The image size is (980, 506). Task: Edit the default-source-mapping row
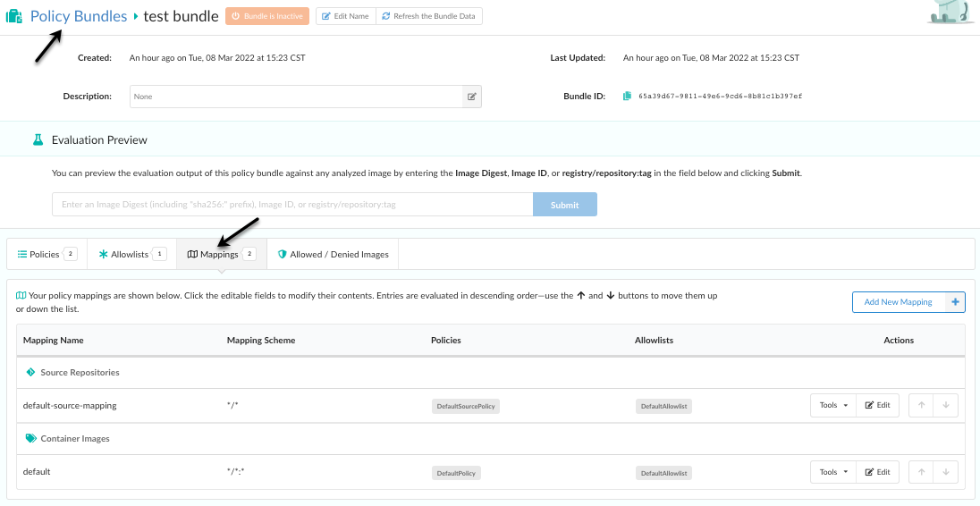(x=877, y=406)
